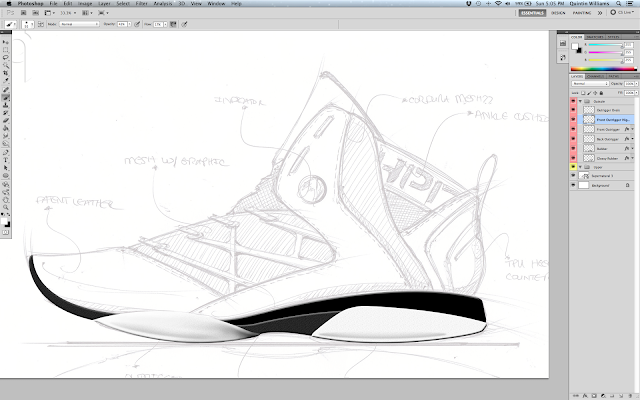This screenshot has height=400, width=640.
Task: Select the Paint Bucket tool
Action: point(6,128)
